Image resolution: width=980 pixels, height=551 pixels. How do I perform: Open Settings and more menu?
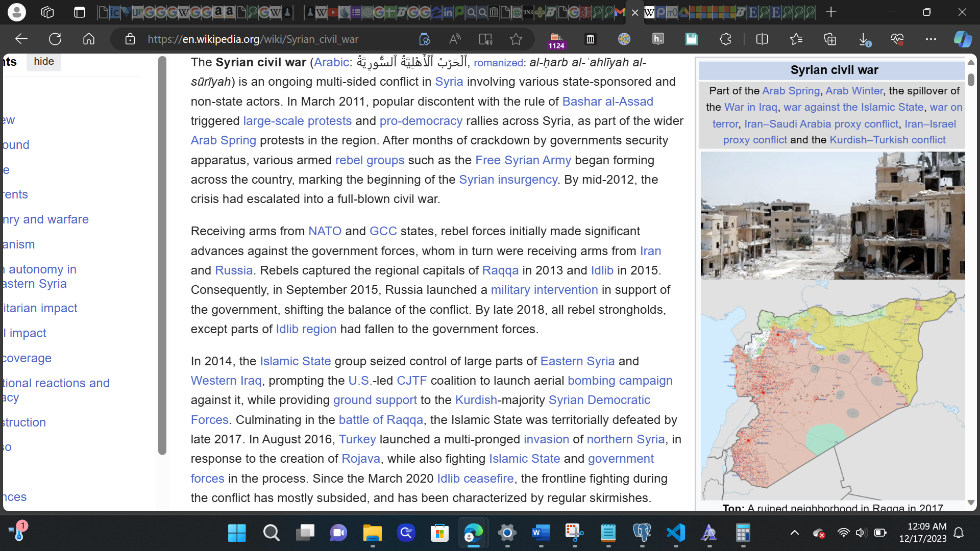[931, 39]
